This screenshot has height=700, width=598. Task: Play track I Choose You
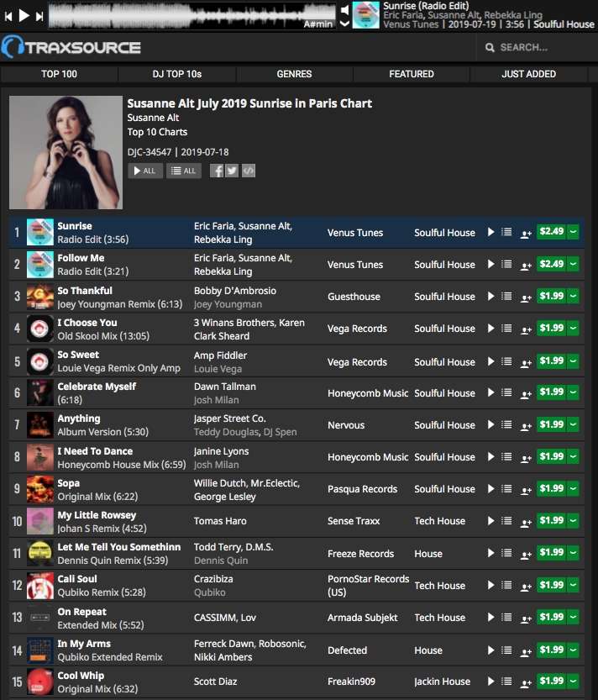(x=490, y=329)
